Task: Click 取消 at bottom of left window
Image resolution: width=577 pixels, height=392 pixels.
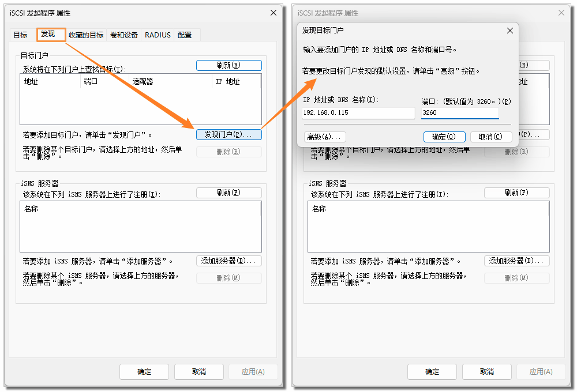Action: 199,372
